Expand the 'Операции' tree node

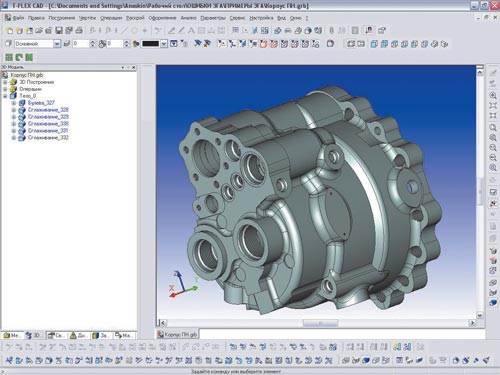(x=5, y=89)
